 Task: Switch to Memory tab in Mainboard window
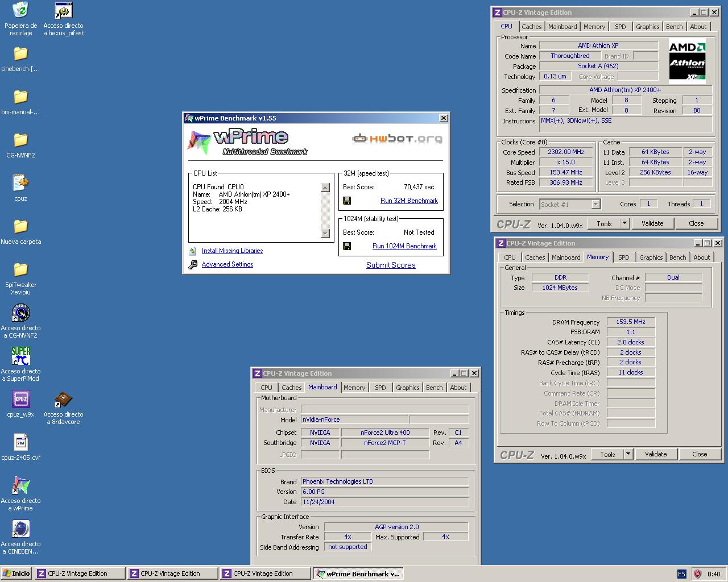pyautogui.click(x=354, y=388)
